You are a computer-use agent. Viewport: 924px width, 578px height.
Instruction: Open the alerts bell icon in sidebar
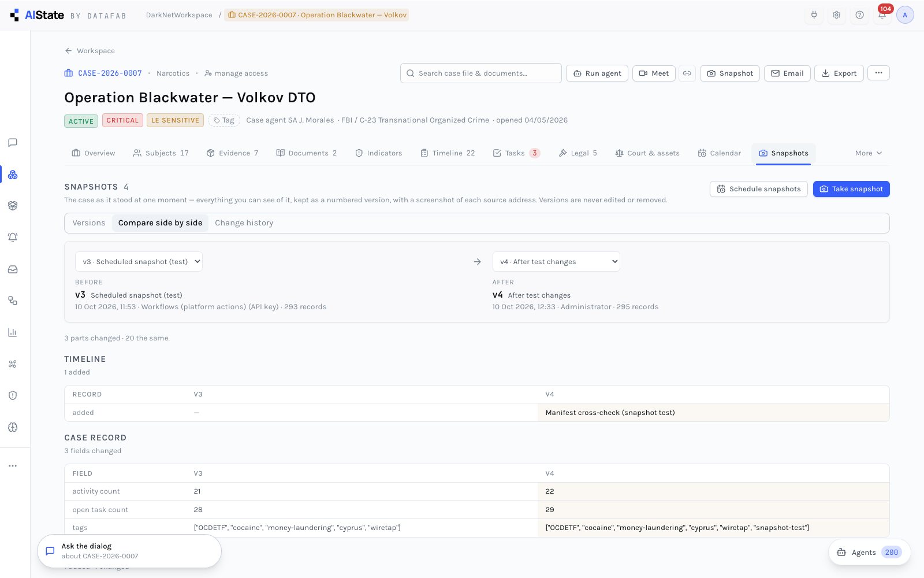tap(13, 238)
